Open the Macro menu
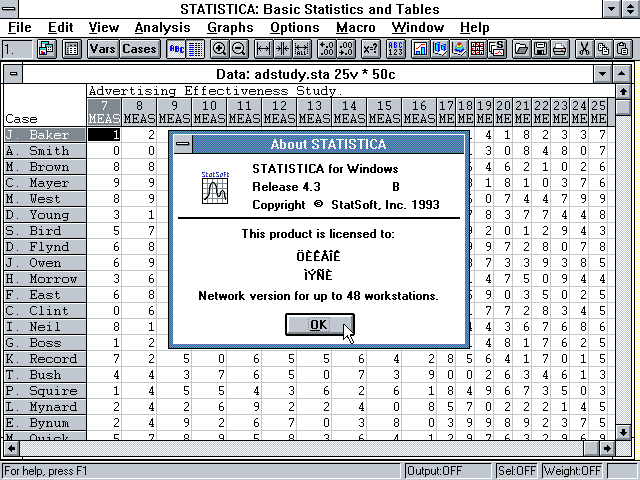The height and width of the screenshot is (480, 640). [x=356, y=27]
